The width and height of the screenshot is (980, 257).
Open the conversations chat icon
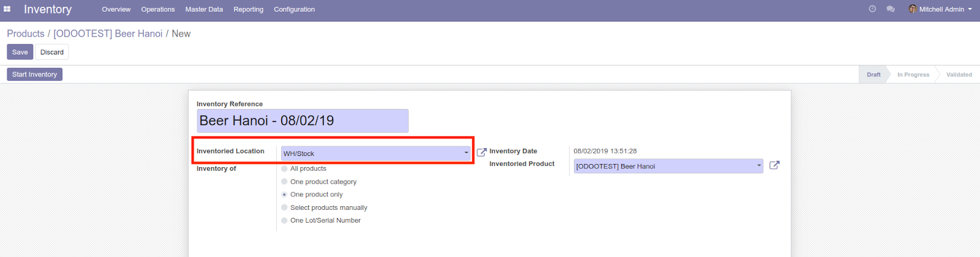coord(891,9)
